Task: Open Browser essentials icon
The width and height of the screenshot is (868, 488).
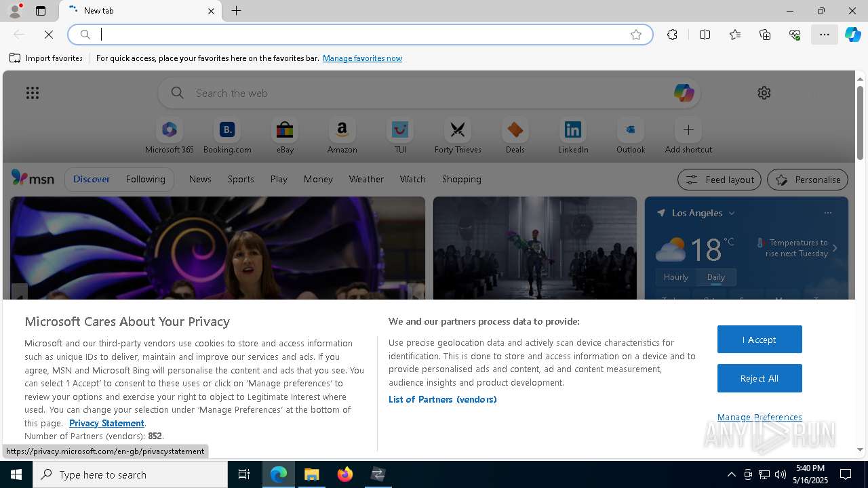Action: 795,35
